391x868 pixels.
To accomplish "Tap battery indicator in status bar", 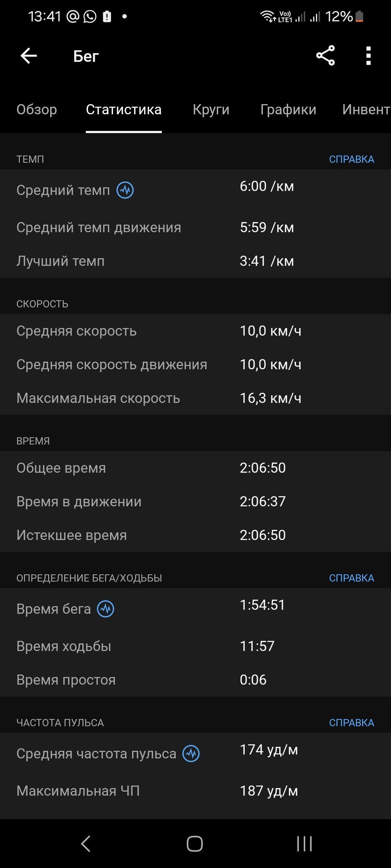I will 359,17.
